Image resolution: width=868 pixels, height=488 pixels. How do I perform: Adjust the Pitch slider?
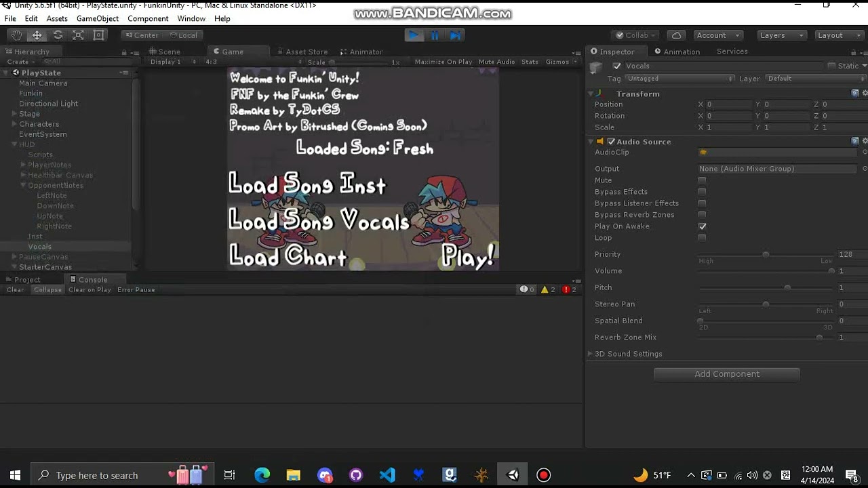(x=766, y=287)
